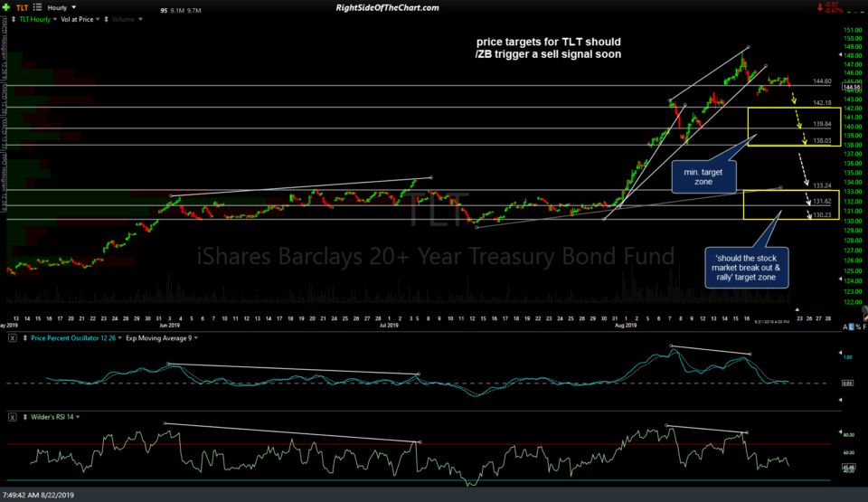The width and height of the screenshot is (868, 502).
Task: Click the 142.18 price level label
Action: tap(822, 102)
